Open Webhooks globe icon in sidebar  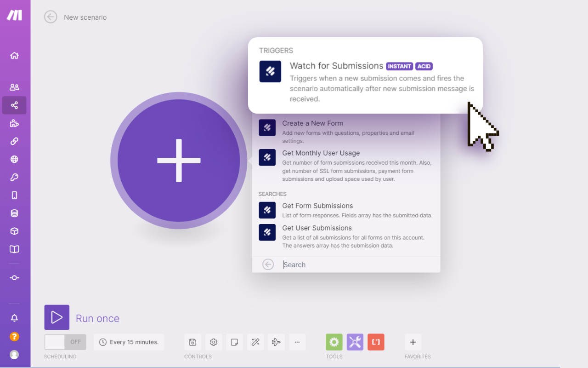pyautogui.click(x=14, y=159)
